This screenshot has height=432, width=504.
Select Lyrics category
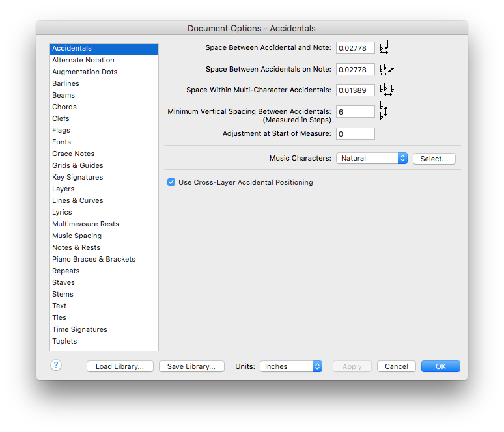click(104, 213)
